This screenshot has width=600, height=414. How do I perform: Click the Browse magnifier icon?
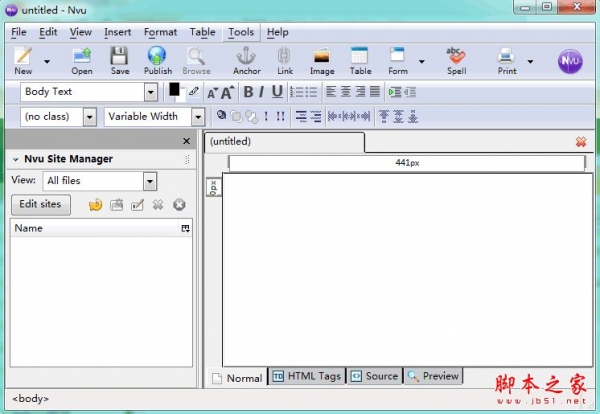point(196,60)
